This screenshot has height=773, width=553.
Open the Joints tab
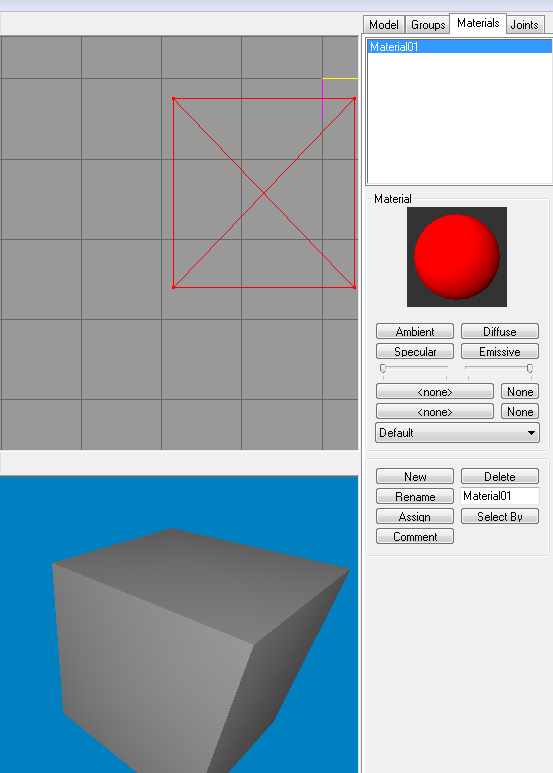(x=524, y=25)
